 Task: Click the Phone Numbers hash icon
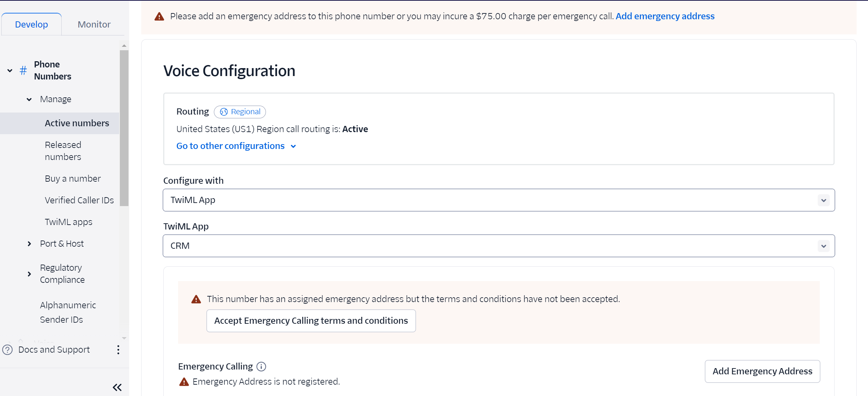23,71
